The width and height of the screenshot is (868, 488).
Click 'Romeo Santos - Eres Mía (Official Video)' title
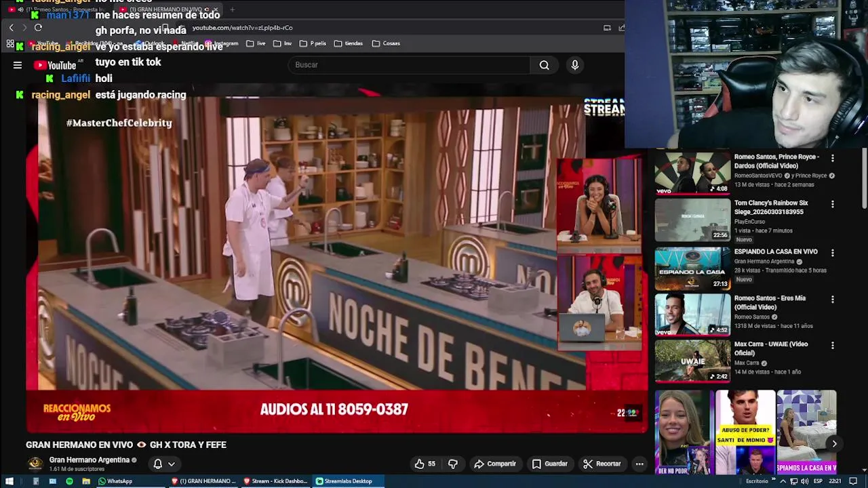(770, 302)
